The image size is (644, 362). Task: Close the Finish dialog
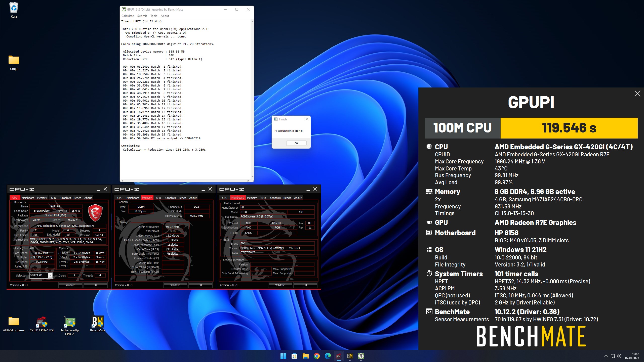click(307, 119)
